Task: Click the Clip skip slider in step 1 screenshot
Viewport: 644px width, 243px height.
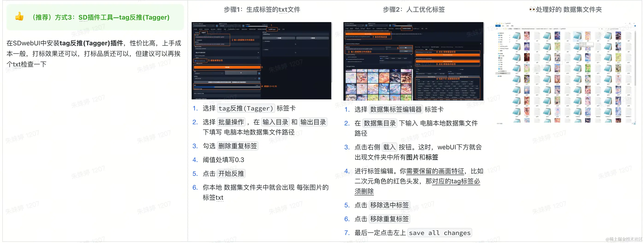Action: [257, 26]
